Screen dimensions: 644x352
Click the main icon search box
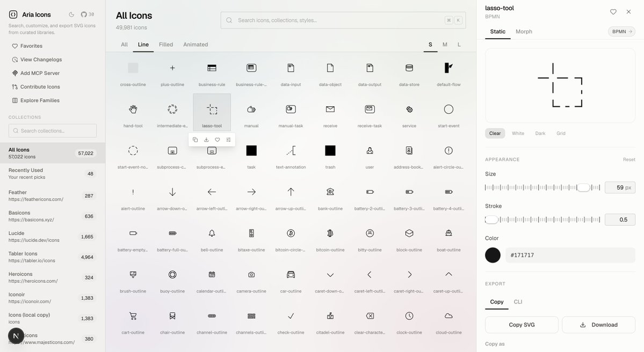click(x=343, y=20)
